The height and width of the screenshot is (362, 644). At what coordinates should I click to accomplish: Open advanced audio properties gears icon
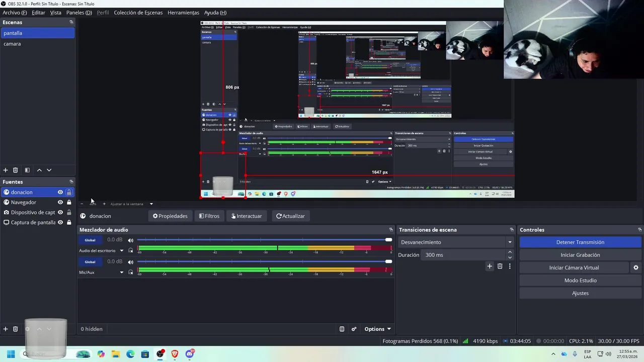pos(354,329)
